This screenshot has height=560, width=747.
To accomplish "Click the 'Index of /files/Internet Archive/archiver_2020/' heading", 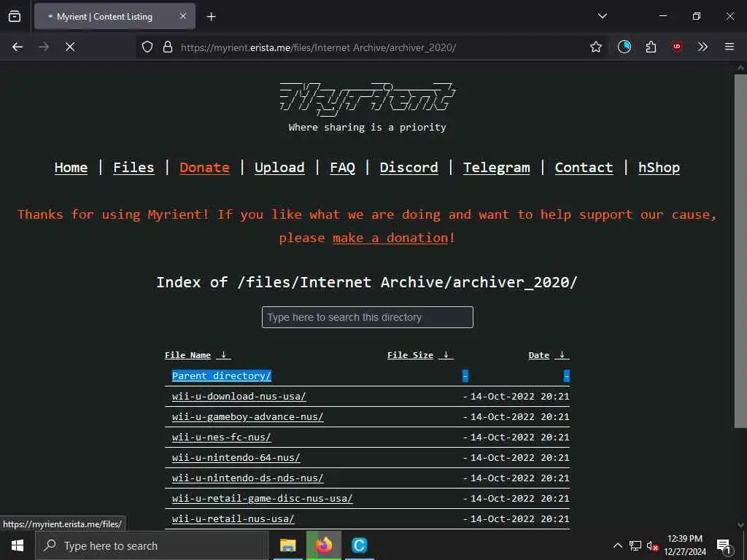I will click(x=367, y=282).
